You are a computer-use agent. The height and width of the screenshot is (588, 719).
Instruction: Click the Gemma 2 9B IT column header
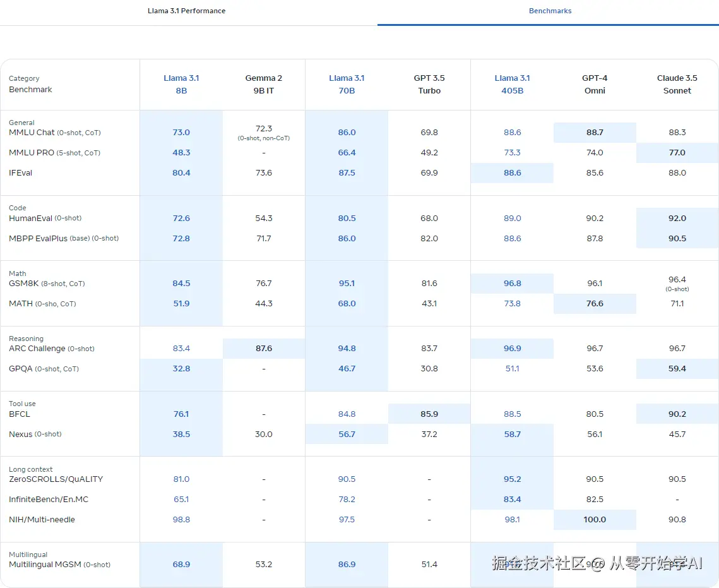264,85
